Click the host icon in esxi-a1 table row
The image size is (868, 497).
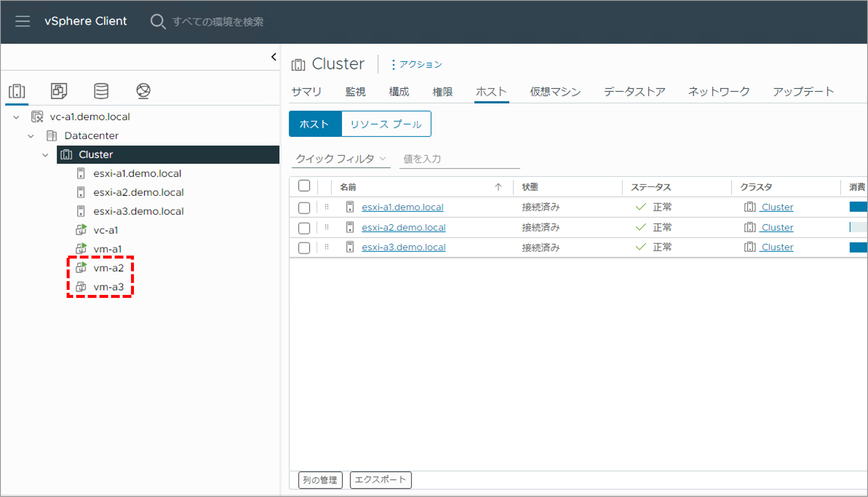[x=350, y=207]
